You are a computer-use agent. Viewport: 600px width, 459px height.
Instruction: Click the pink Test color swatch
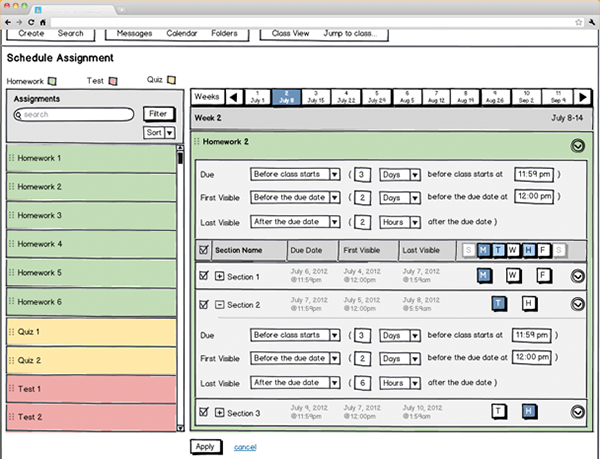(113, 80)
